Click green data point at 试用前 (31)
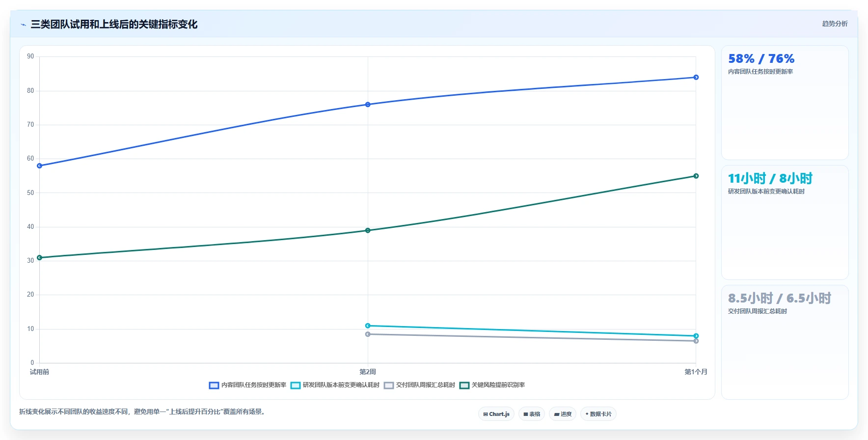Image resolution: width=868 pixels, height=440 pixels. pyautogui.click(x=40, y=258)
